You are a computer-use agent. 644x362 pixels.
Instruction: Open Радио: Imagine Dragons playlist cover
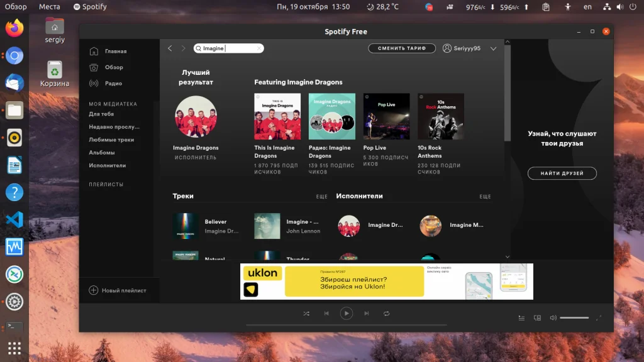[x=332, y=116]
